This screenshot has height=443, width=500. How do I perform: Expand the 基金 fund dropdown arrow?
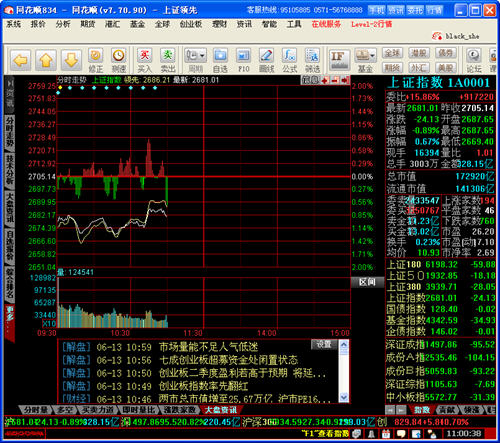[x=373, y=55]
